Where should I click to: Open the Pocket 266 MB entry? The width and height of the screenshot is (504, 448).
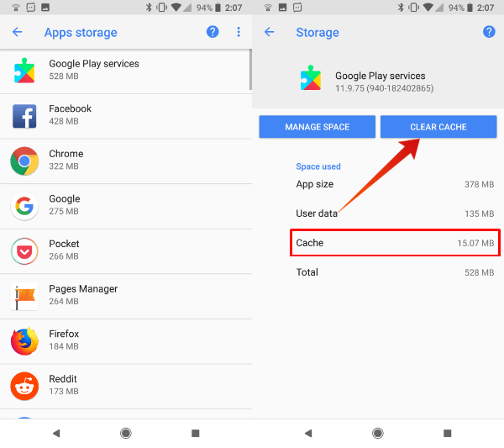(126, 251)
